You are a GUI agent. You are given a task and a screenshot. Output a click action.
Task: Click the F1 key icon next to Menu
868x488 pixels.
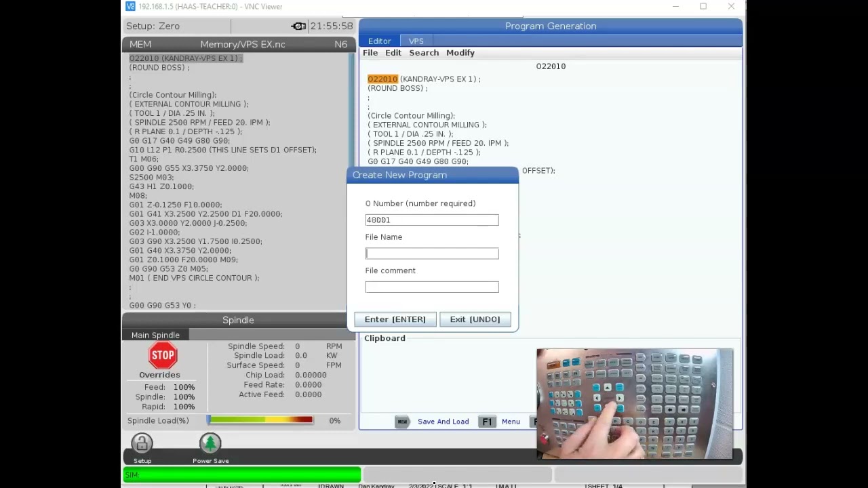pos(487,422)
